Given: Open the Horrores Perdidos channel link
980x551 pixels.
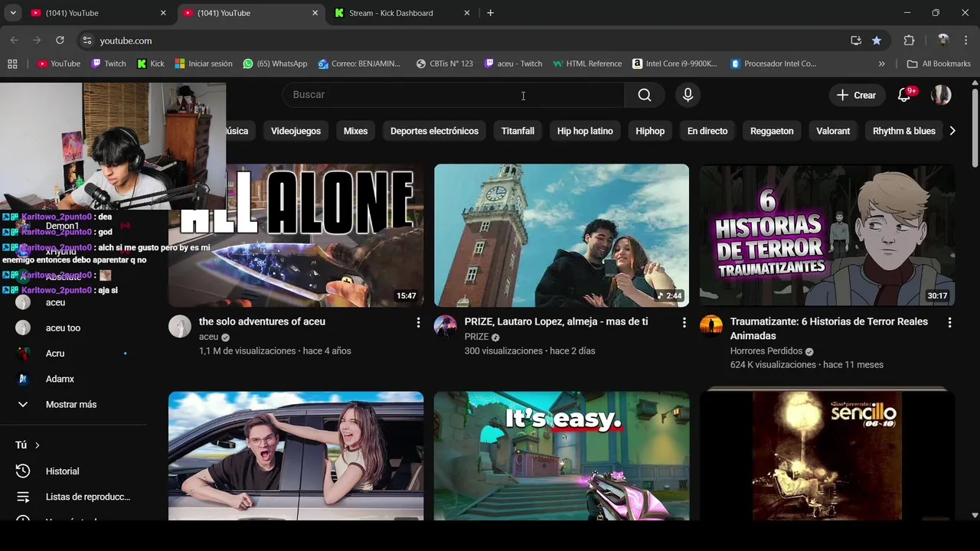Looking at the screenshot, I should tap(766, 351).
